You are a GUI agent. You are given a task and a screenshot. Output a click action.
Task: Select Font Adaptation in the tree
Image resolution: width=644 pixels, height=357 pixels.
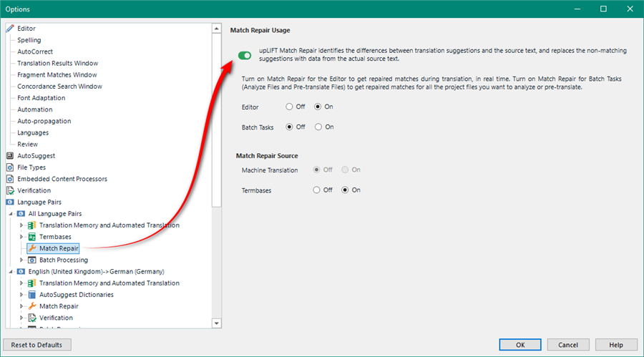[x=41, y=98]
